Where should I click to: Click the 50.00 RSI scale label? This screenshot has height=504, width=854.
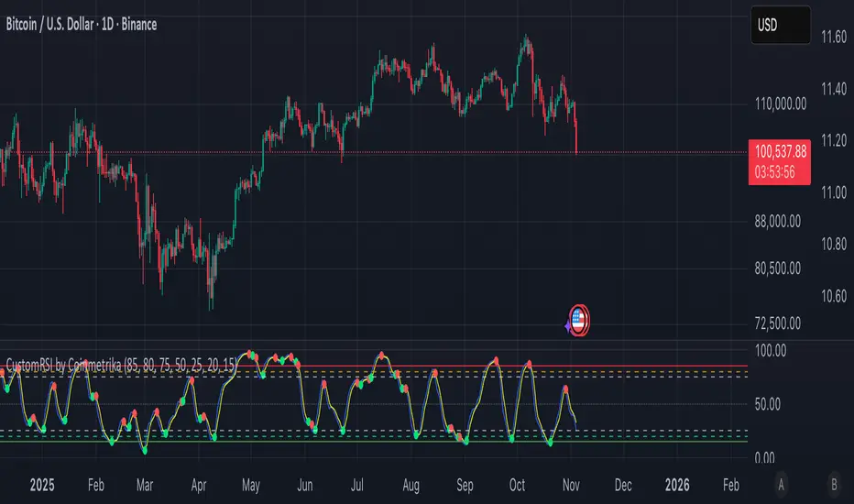(767, 404)
